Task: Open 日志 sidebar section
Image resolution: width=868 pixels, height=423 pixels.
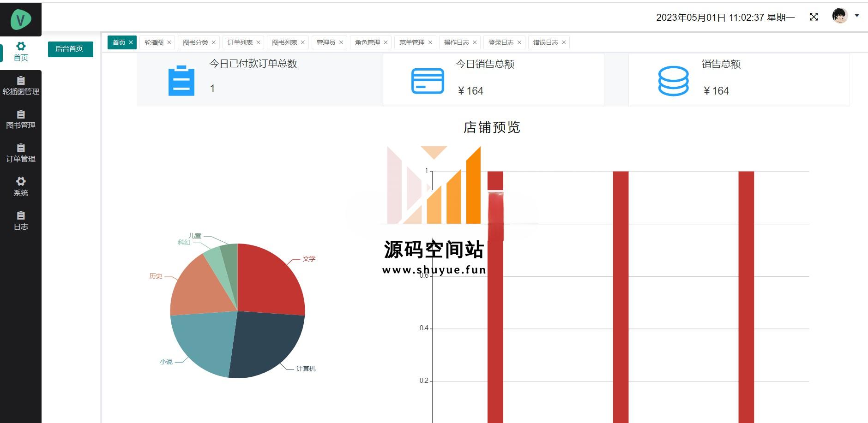Action: (x=21, y=221)
